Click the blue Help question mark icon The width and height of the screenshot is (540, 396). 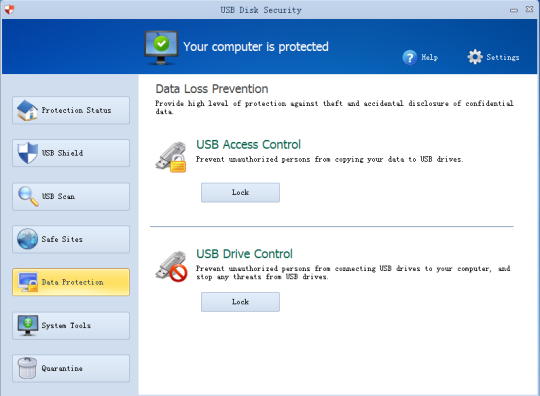point(410,58)
